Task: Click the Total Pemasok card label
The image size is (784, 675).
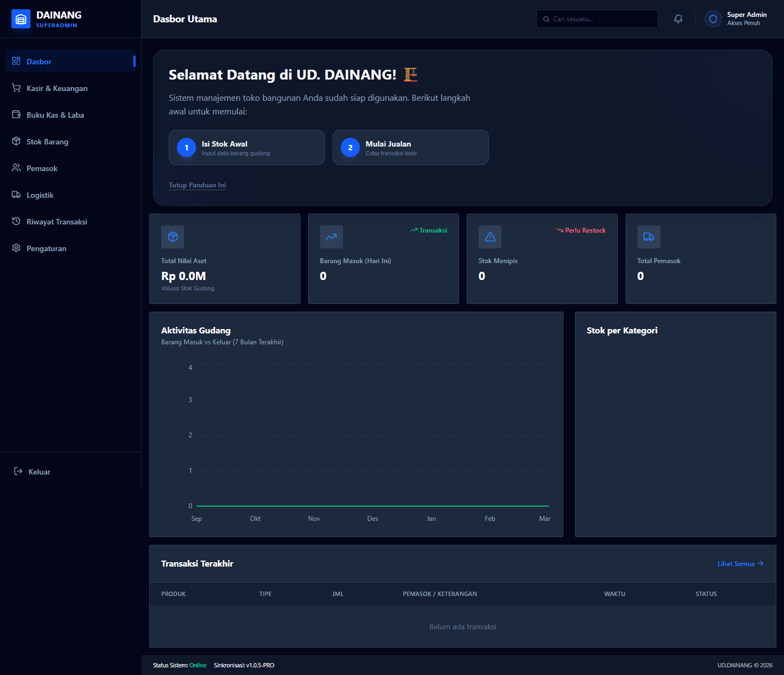Action: [659, 261]
